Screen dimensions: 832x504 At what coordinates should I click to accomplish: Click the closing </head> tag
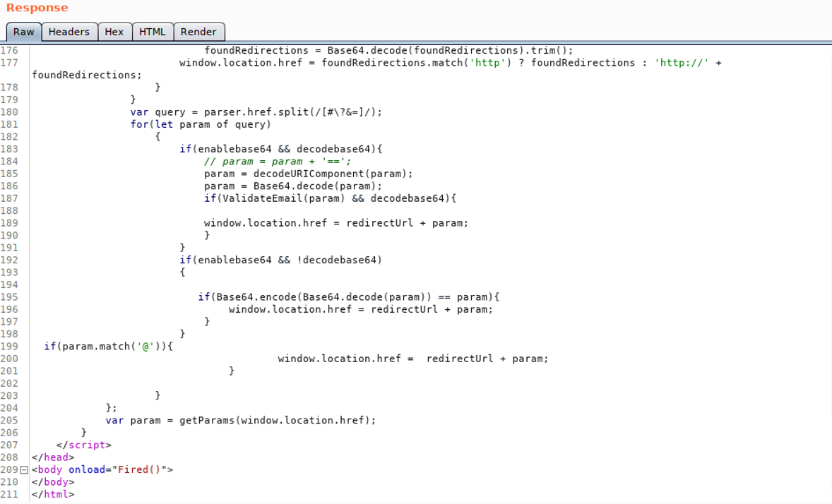(53, 457)
